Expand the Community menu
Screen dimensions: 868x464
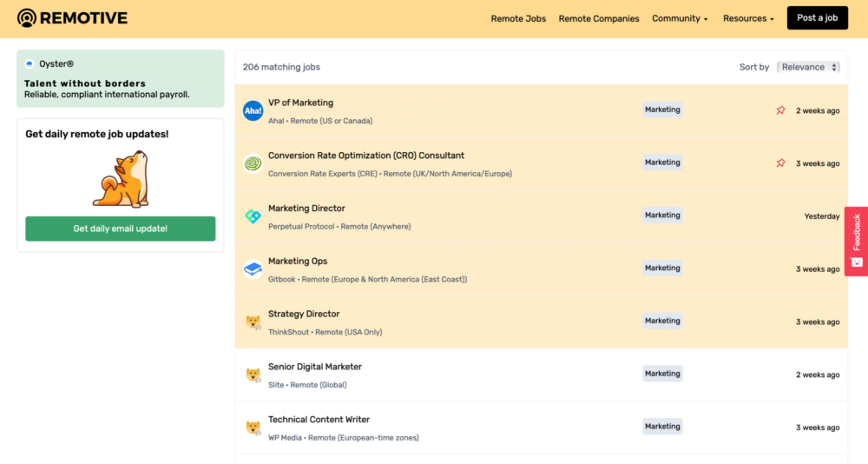680,18
